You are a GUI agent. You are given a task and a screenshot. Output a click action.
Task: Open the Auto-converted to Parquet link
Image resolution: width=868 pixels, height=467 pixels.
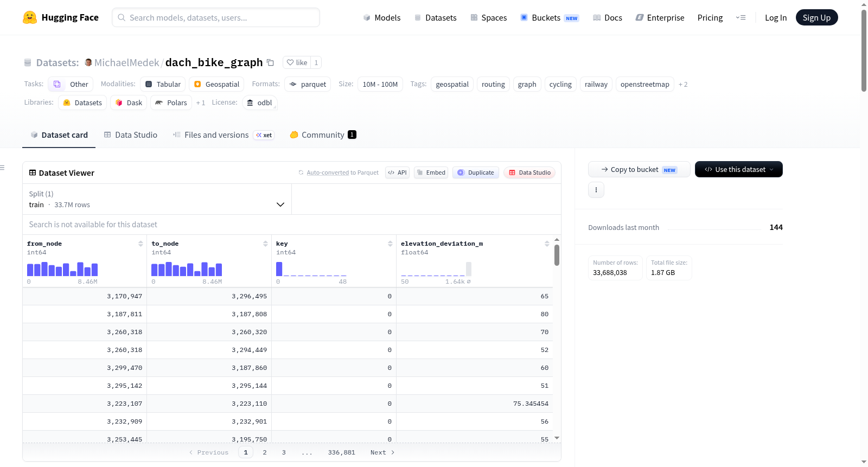pyautogui.click(x=328, y=172)
